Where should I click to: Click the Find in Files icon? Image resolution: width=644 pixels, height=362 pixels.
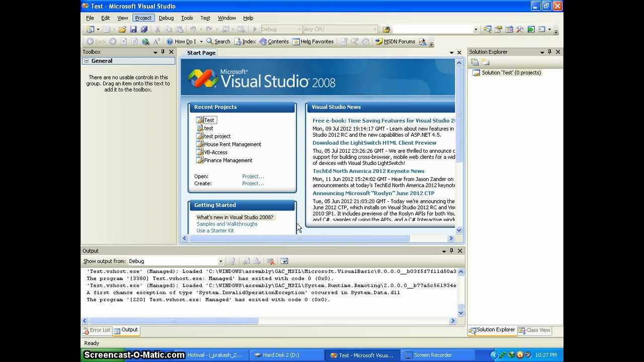click(x=386, y=30)
